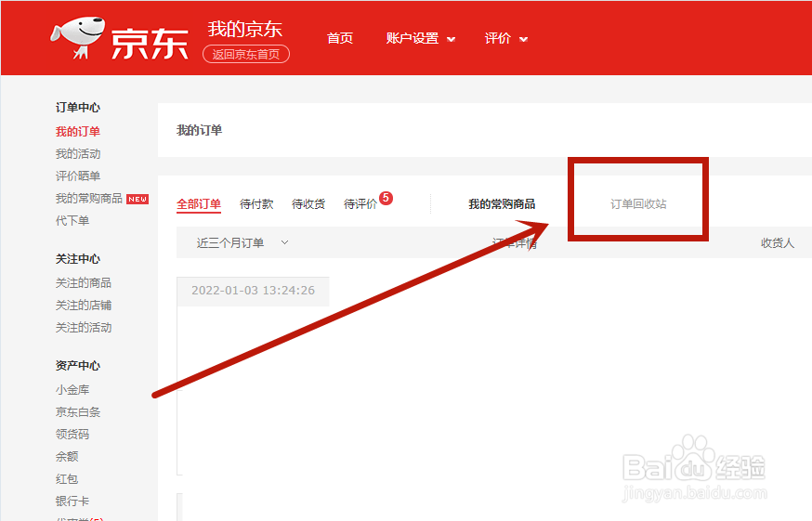This screenshot has height=521, width=812.
Task: Click the 关注中心 section heading
Action: pos(78,258)
